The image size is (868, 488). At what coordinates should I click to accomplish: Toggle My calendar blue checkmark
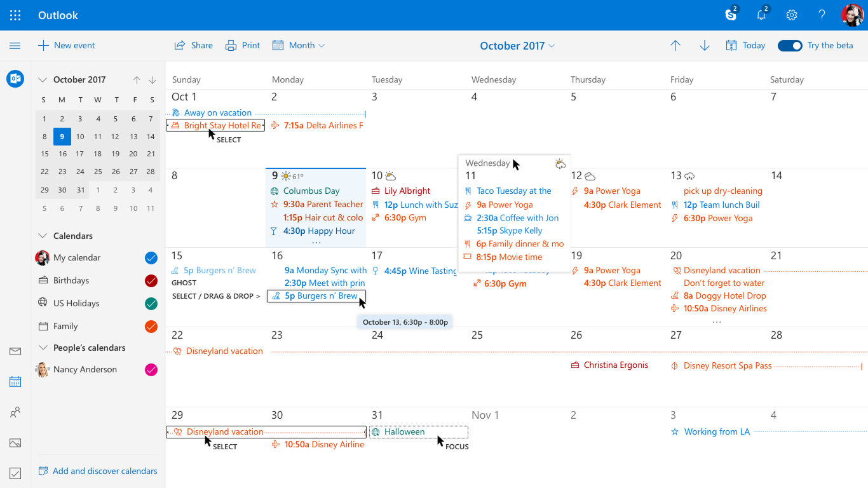point(151,257)
